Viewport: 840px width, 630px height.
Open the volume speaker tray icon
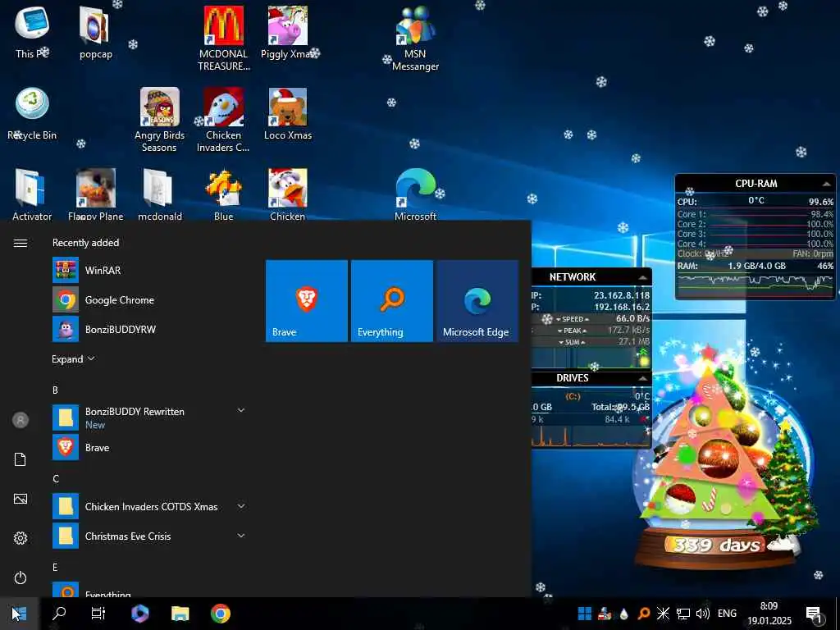(702, 614)
